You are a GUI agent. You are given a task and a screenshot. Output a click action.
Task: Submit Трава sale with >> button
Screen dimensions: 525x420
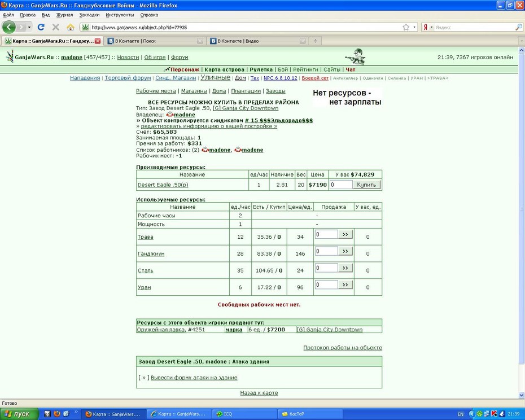coord(345,234)
